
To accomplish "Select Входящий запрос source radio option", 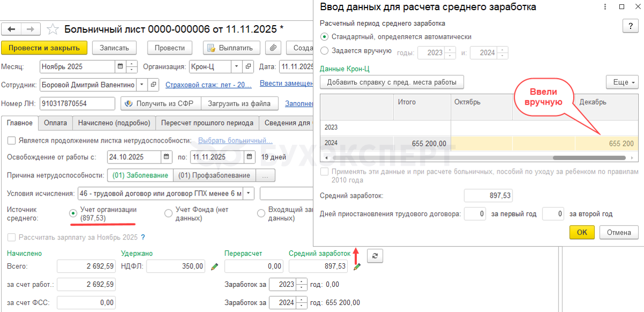I will [x=261, y=213].
